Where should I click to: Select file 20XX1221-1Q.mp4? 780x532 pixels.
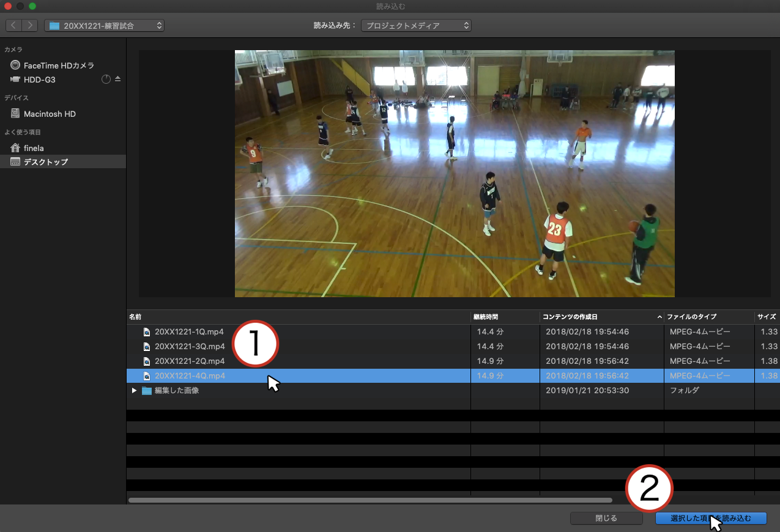(x=189, y=332)
